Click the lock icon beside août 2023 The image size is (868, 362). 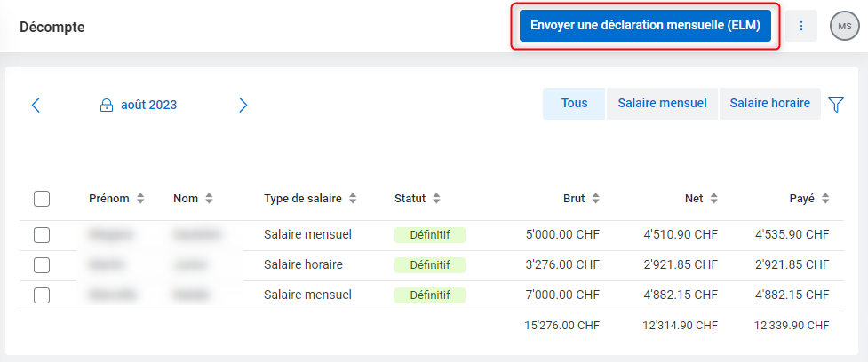[x=107, y=105]
